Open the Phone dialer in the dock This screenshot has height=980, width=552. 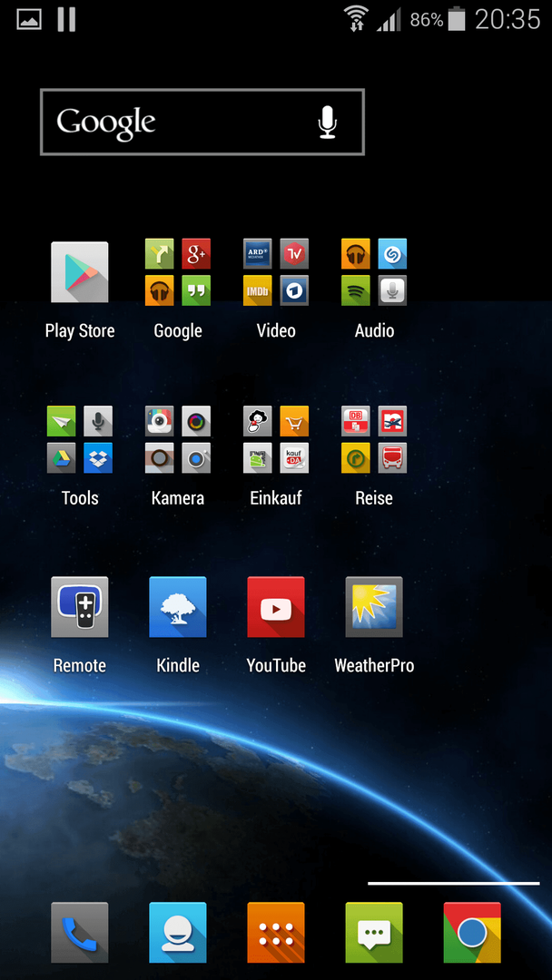[x=79, y=933]
